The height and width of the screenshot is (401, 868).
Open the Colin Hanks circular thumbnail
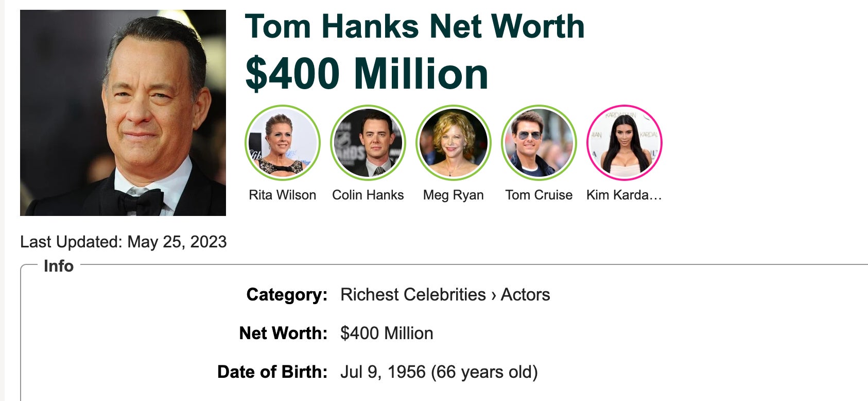(368, 143)
